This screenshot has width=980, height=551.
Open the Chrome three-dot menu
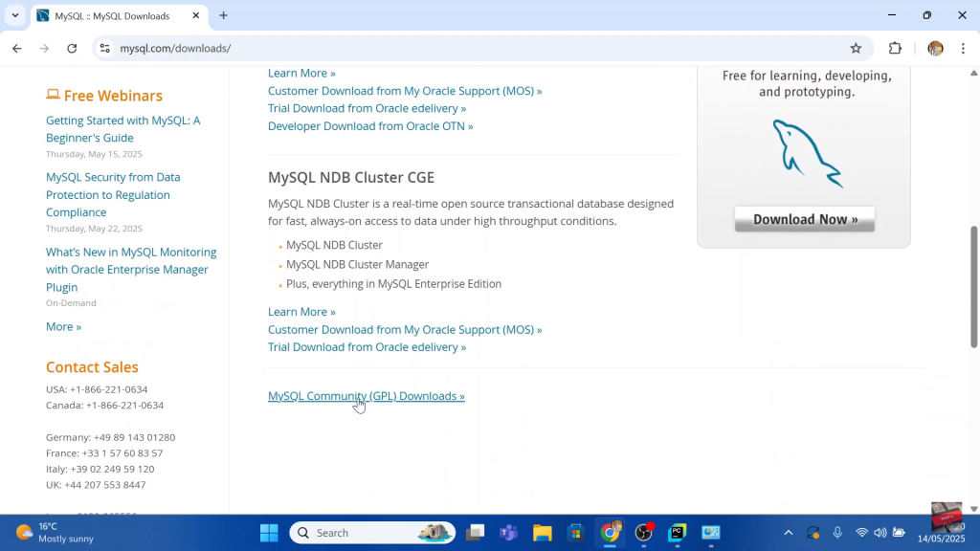tap(963, 48)
